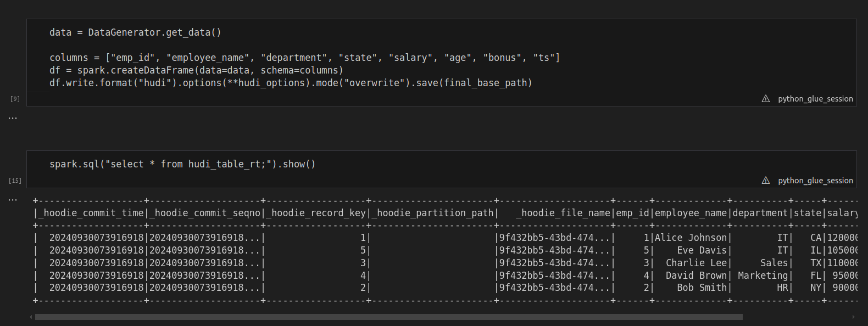This screenshot has height=326, width=868.
Task: Click the right scroll arrow of output scrollbar
Action: click(x=853, y=317)
